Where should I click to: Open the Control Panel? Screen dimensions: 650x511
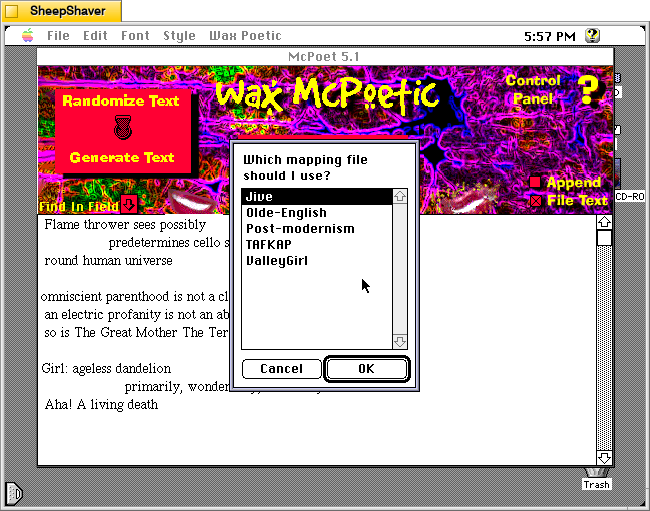(x=533, y=90)
